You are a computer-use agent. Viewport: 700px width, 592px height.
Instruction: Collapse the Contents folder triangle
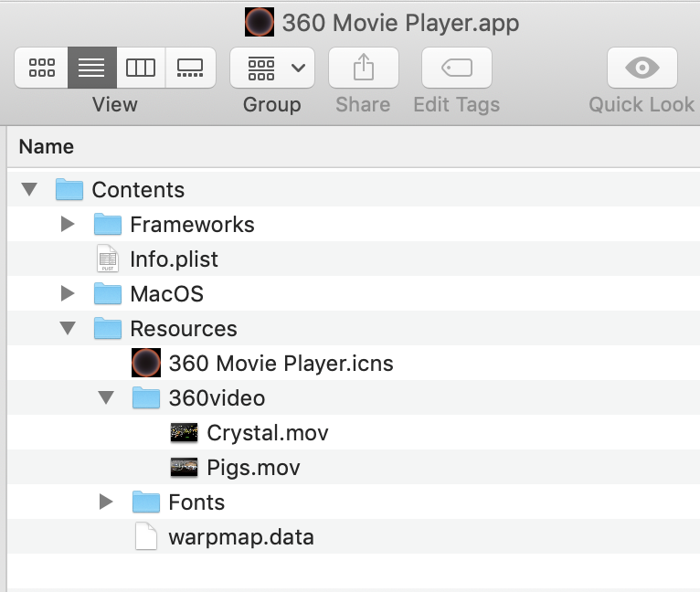click(x=29, y=189)
